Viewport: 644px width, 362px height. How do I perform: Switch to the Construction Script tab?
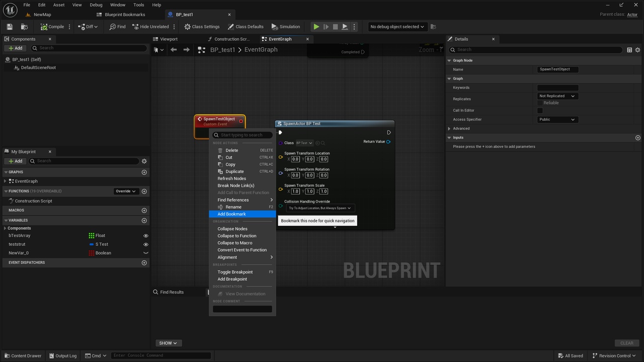coord(232,39)
